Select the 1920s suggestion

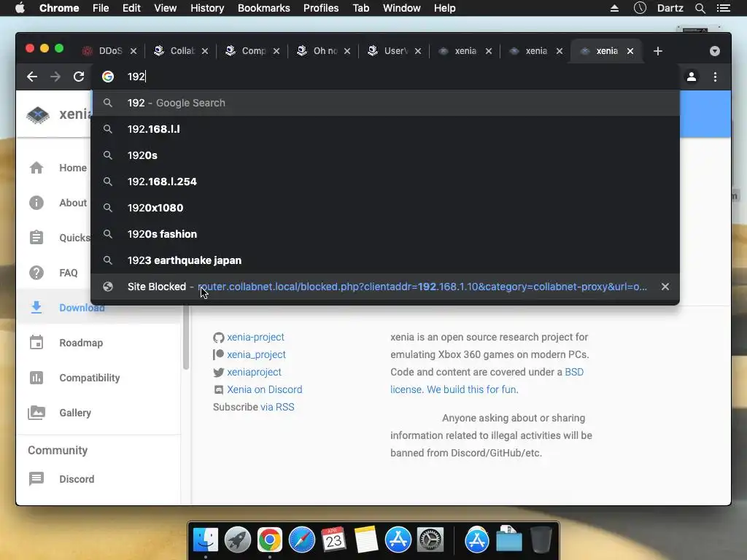pos(385,155)
